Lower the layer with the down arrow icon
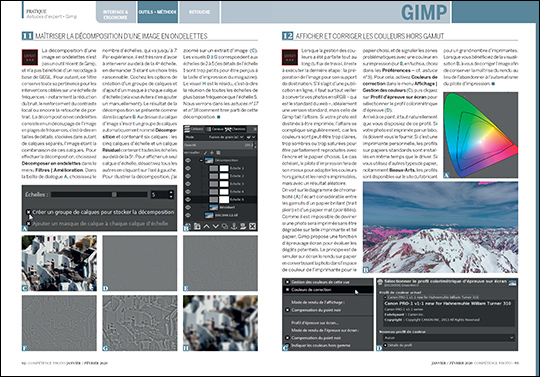This screenshot has width=540, height=377. coord(216,226)
